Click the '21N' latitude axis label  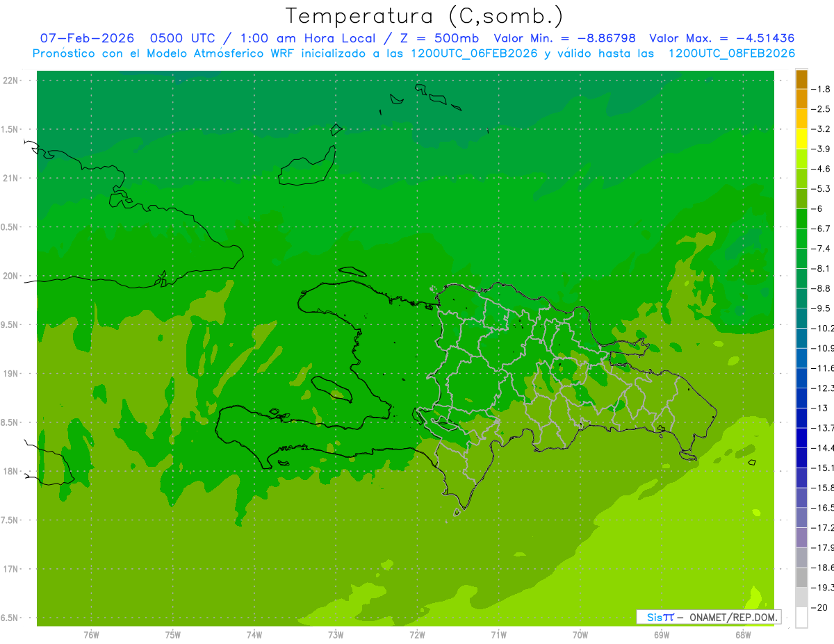tap(11, 179)
